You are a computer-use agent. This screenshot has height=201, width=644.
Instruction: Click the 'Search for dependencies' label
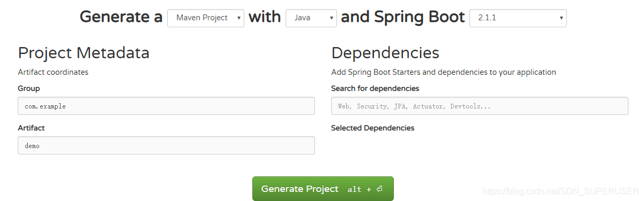pyautogui.click(x=375, y=88)
